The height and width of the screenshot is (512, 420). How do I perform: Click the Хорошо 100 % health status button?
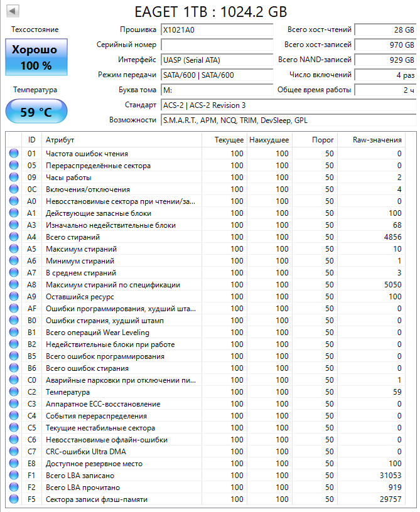[x=35, y=58]
